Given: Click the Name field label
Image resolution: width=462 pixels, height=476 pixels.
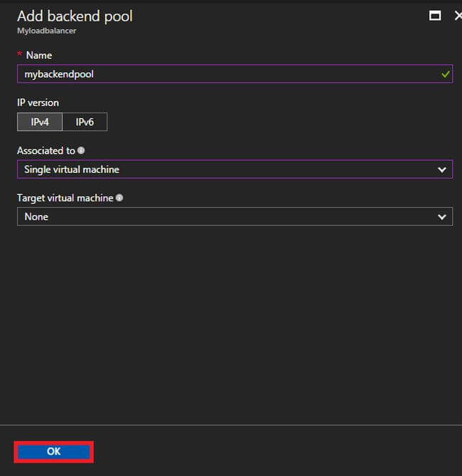Looking at the screenshot, I should (x=38, y=55).
